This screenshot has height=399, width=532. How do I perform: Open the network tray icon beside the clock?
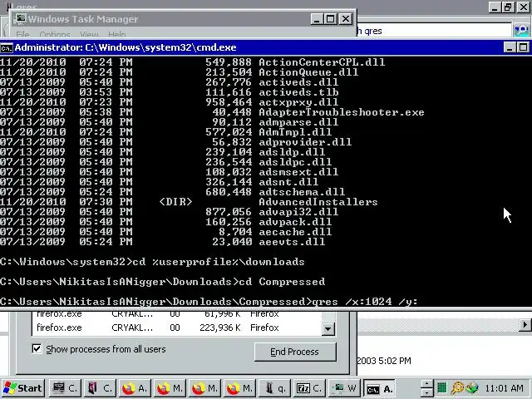pyautogui.click(x=472, y=388)
